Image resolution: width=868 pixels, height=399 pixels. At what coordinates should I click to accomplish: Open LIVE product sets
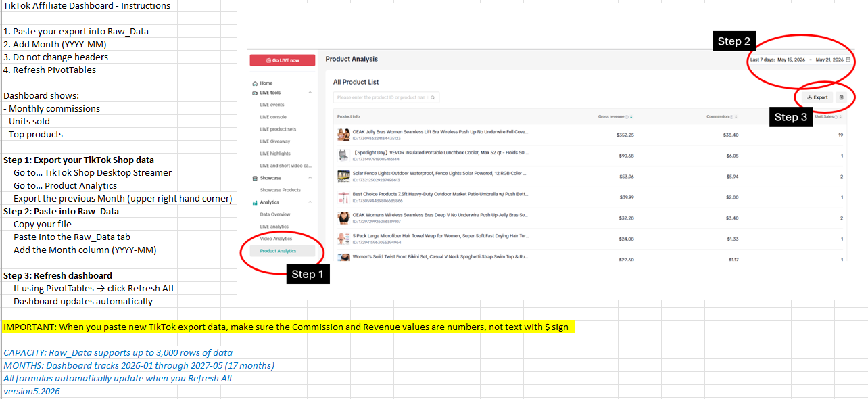point(278,129)
